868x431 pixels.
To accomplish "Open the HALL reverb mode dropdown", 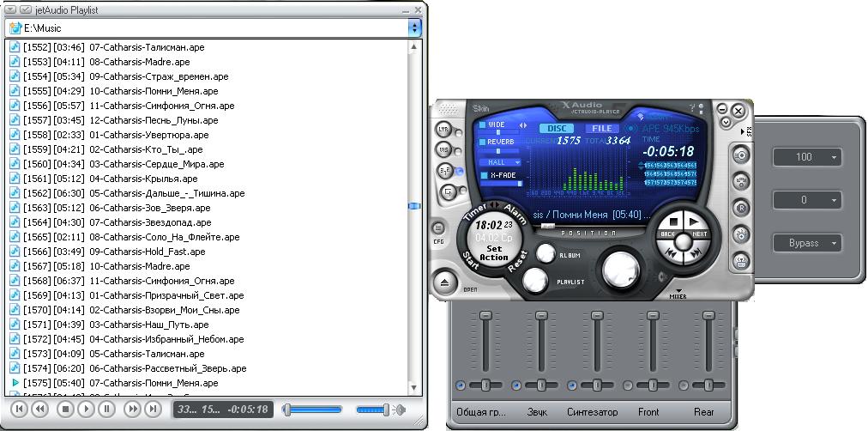I will (x=501, y=162).
